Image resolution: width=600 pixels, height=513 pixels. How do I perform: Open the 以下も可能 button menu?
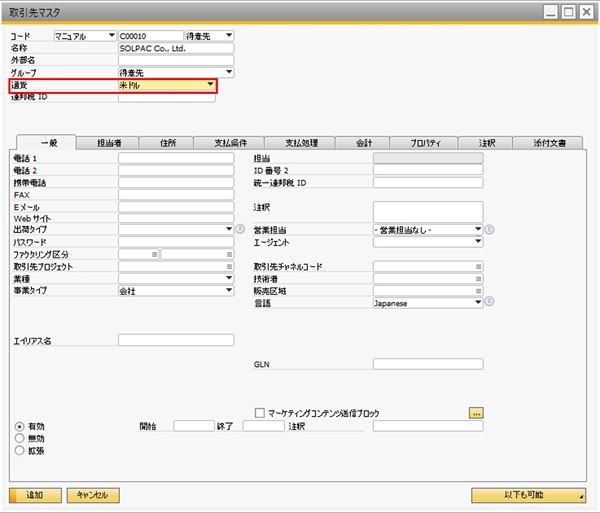[528, 495]
